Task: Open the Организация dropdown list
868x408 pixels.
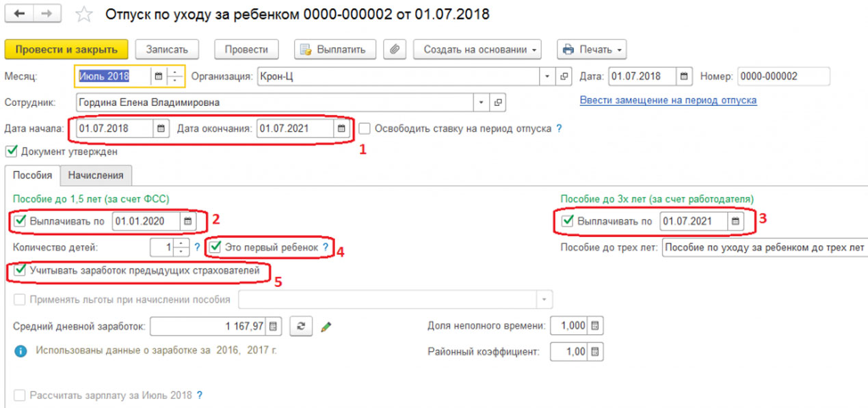Action: [x=547, y=77]
